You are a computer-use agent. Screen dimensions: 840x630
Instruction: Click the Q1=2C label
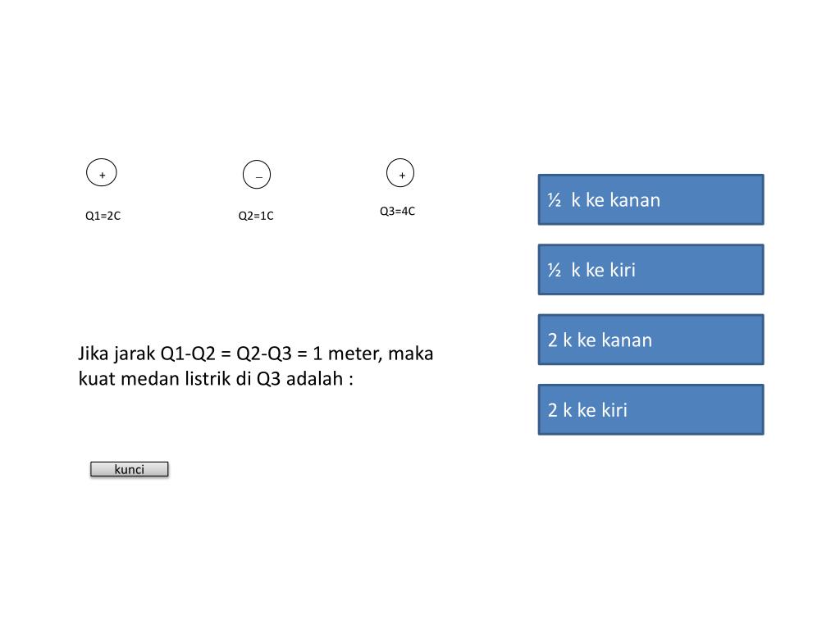pyautogui.click(x=103, y=216)
